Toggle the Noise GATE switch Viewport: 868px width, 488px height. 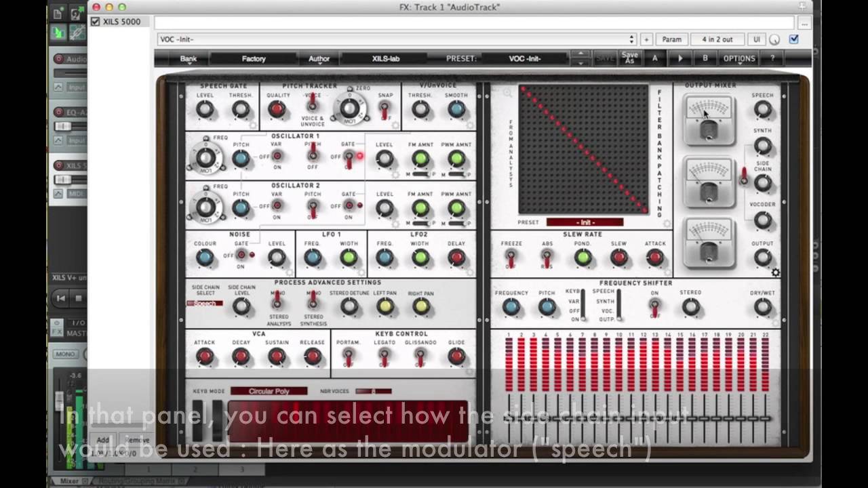[x=241, y=256]
